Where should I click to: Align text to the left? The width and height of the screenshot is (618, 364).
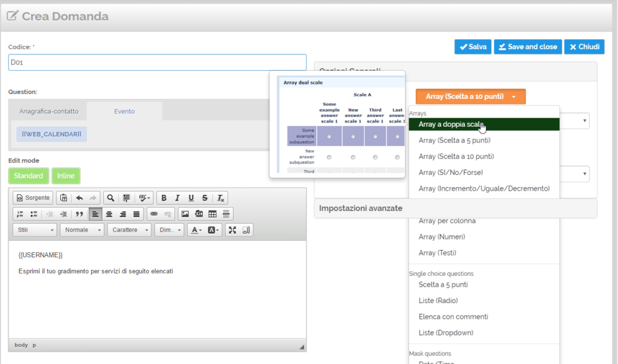[95, 214]
